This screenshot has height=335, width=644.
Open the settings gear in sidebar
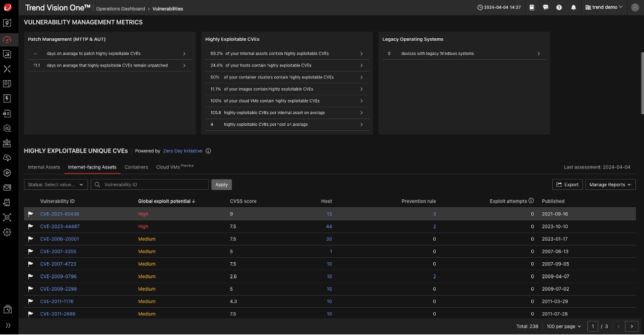7,232
